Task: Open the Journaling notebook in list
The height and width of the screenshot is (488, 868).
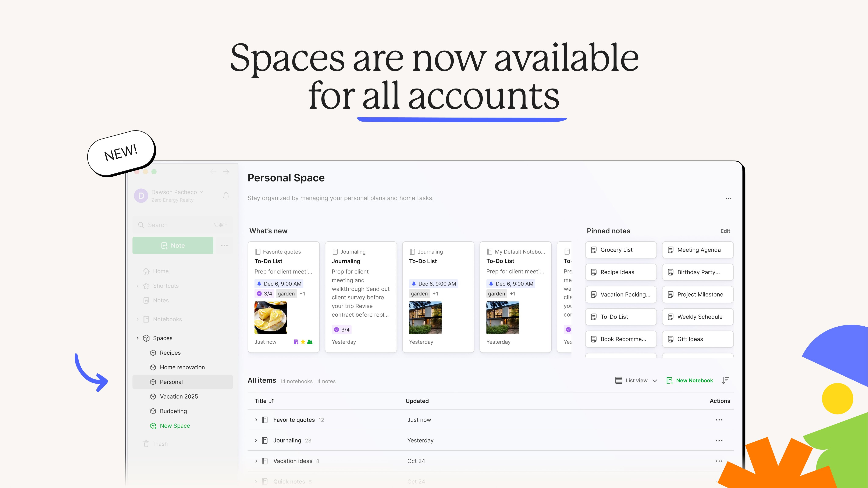Action: [287, 441]
